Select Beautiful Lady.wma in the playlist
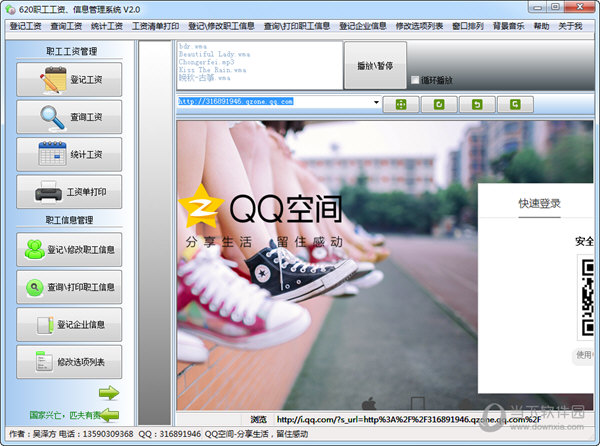Viewport: 600px width, 446px height. 215,53
